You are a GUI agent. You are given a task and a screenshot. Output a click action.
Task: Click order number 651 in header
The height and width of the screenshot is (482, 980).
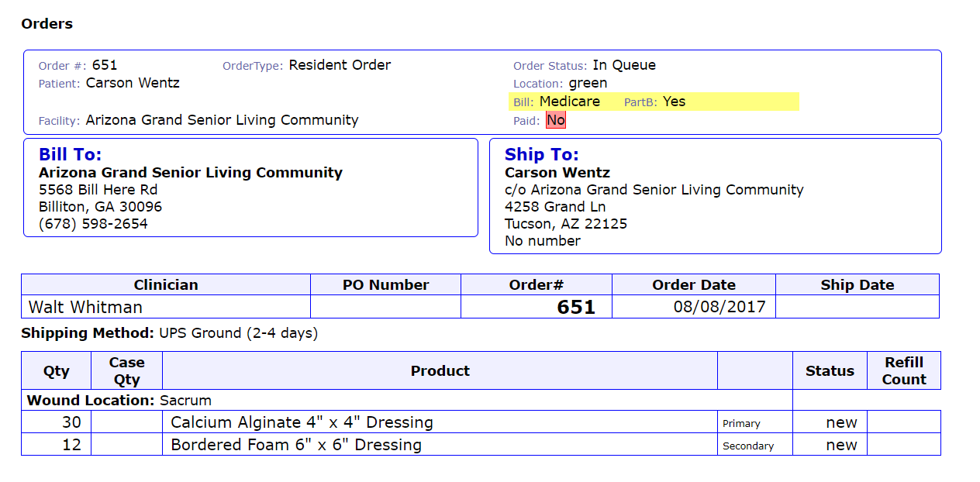104,65
